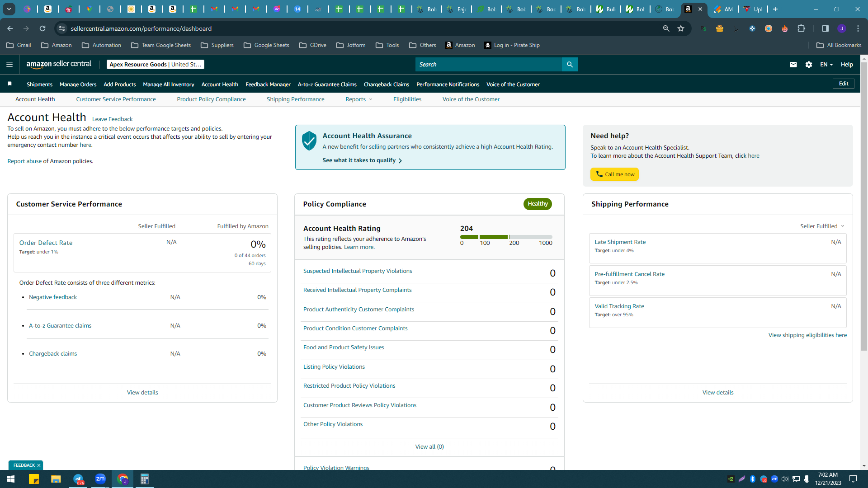Open the Eligibilities tab
This screenshot has width=868, height=488.
point(407,99)
